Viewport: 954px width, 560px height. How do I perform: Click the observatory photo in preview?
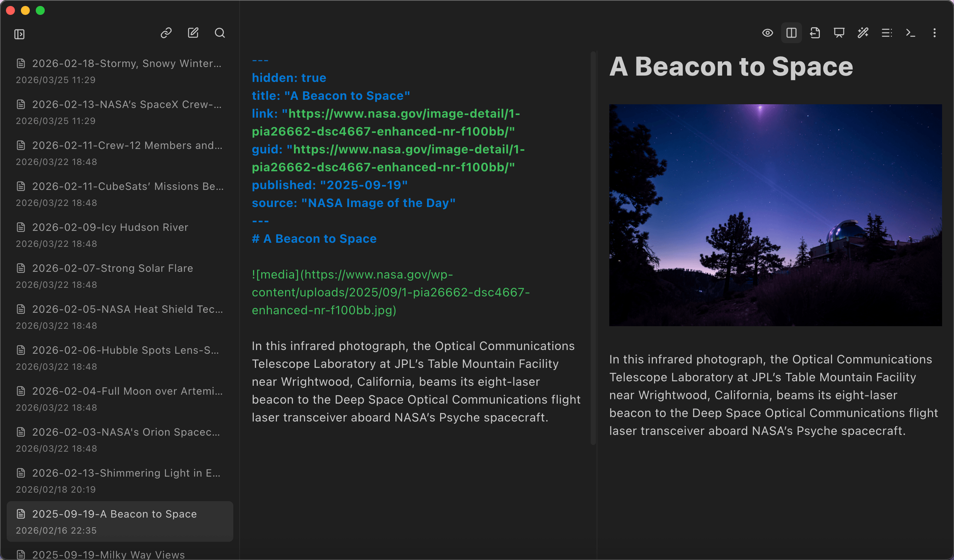[775, 215]
